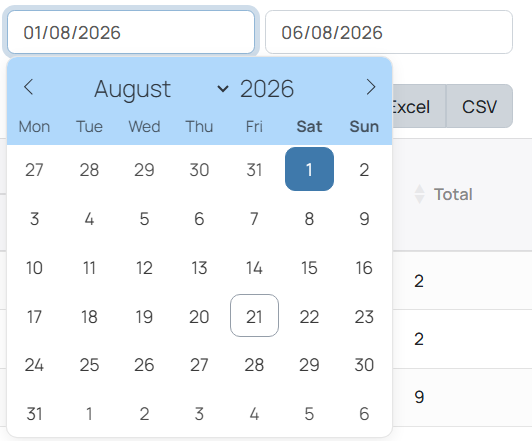Viewport: 532px width, 441px height.
Task: Select August 24 Monday
Action: click(x=34, y=365)
